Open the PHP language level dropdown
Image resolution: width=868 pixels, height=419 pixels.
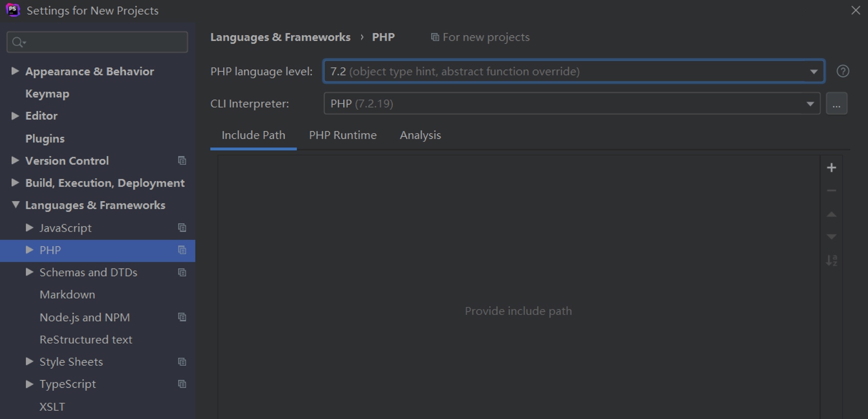coord(814,71)
